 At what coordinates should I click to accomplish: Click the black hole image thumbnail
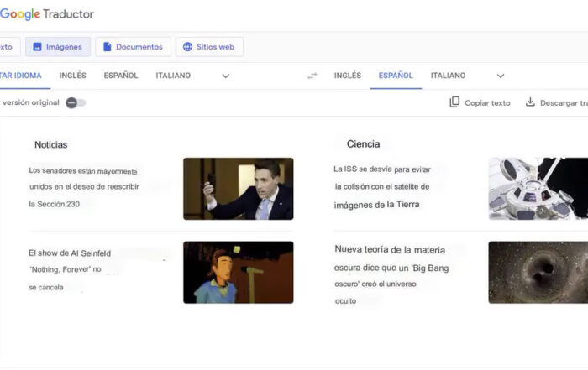point(538,272)
